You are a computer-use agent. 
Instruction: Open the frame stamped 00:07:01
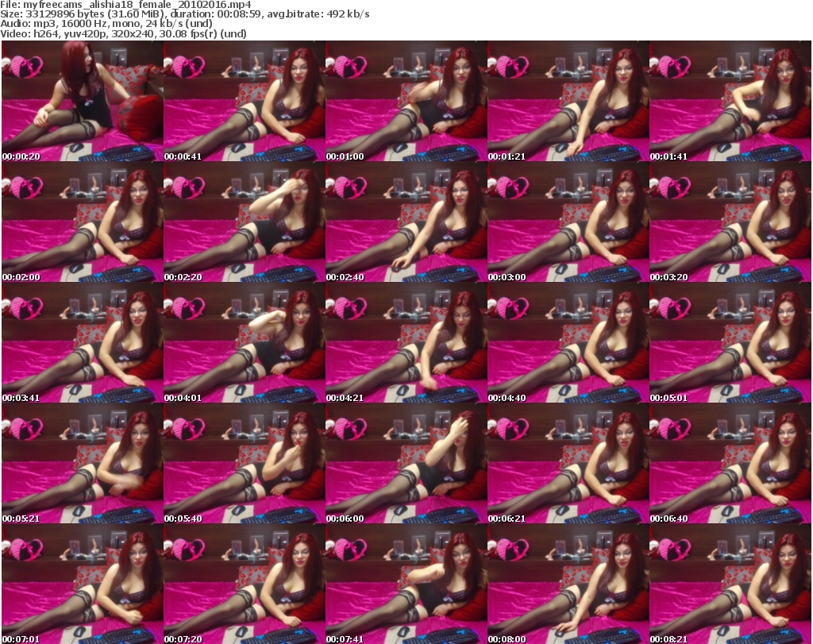tap(83, 584)
